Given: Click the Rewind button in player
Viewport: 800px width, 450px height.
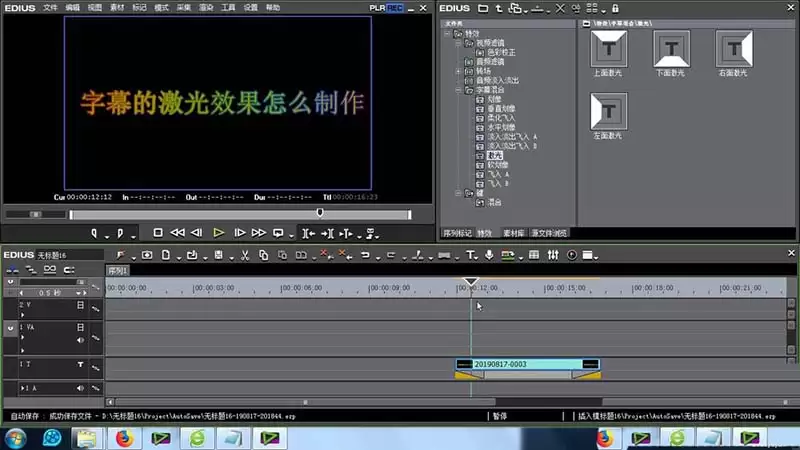Looking at the screenshot, I should (177, 233).
